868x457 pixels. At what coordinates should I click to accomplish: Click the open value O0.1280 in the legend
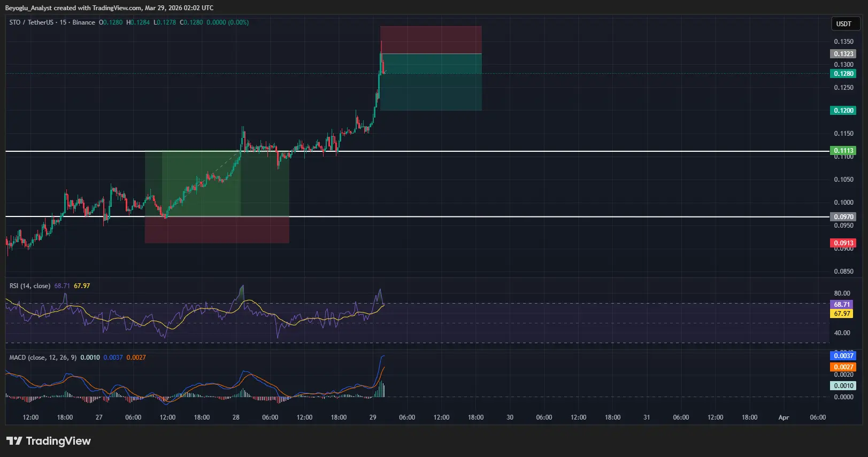click(x=111, y=22)
